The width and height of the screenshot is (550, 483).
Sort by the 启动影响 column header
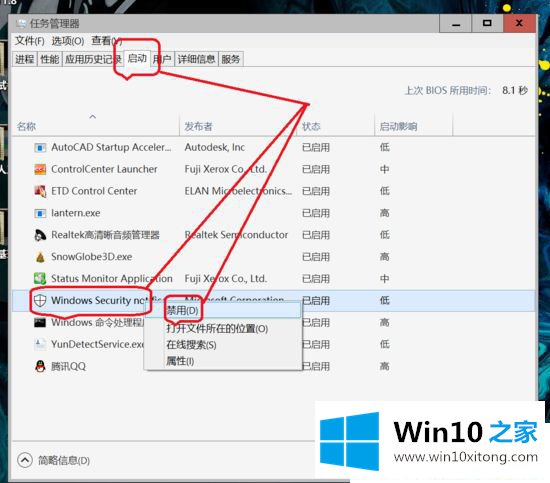[414, 126]
